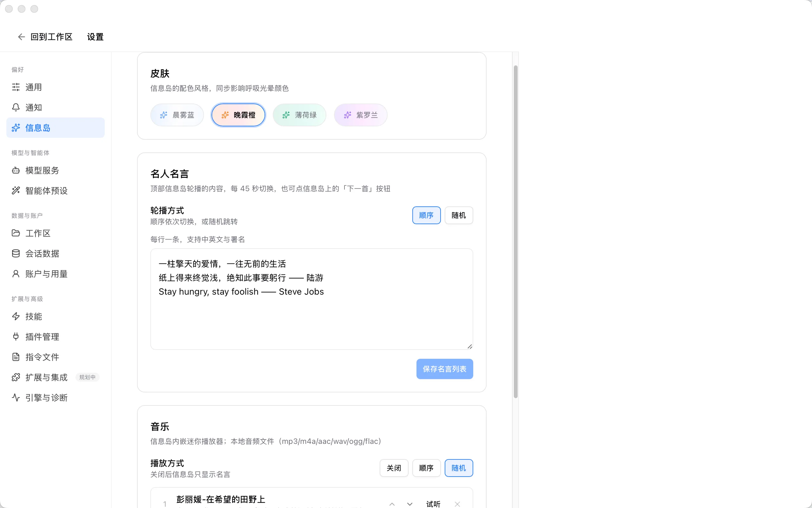The height and width of the screenshot is (508, 812).
Task: Click the vertical scrollbar of settings pane
Action: [x=516, y=232]
